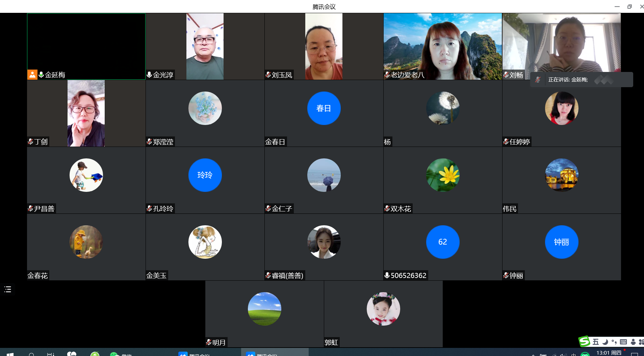The image size is (644, 356).
Task: Click muted mic icon beside 刘玉凤
Action: tap(268, 75)
